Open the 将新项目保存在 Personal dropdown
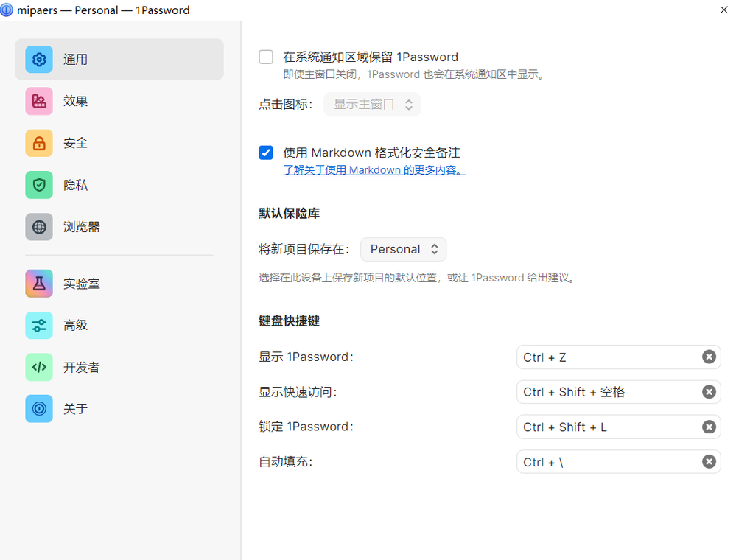Viewport: 736px width, 560px height. pyautogui.click(x=403, y=249)
